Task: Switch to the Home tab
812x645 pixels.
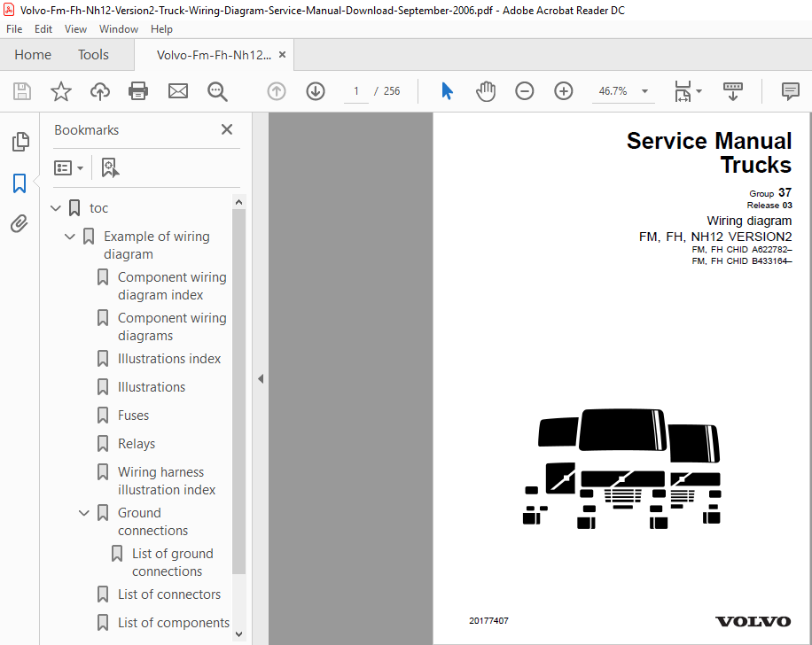Action: coord(33,54)
